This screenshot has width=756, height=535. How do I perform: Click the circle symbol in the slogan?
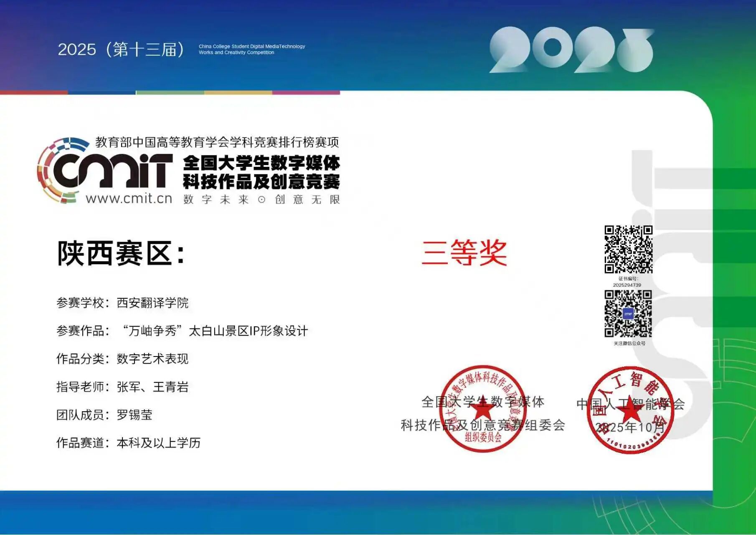click(261, 200)
